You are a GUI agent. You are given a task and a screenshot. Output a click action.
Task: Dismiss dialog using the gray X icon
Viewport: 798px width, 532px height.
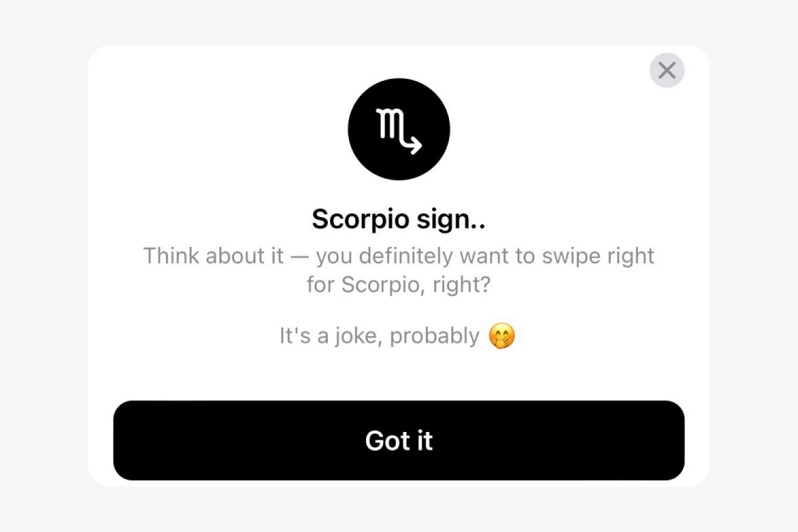click(667, 70)
